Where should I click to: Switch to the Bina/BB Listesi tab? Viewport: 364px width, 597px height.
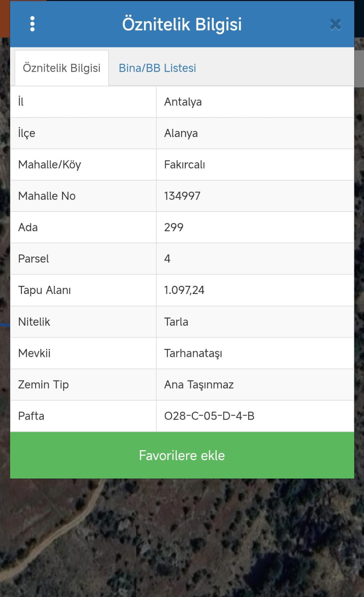[157, 68]
